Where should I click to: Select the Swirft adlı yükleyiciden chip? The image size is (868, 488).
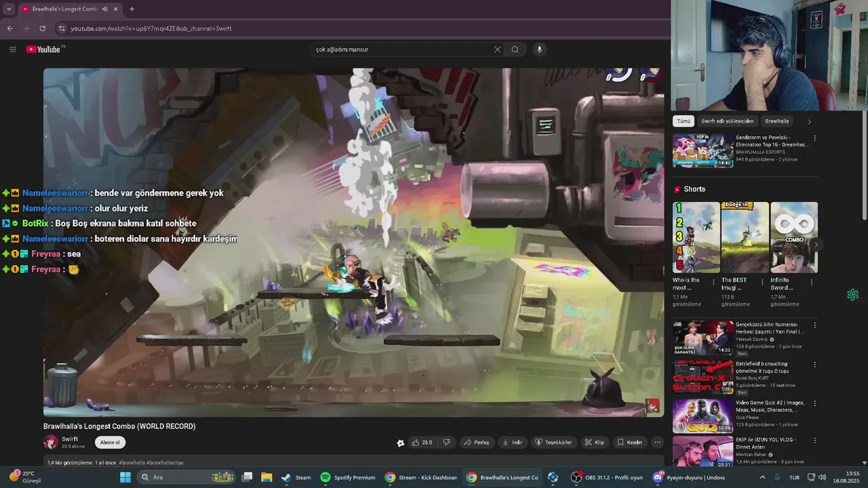727,121
